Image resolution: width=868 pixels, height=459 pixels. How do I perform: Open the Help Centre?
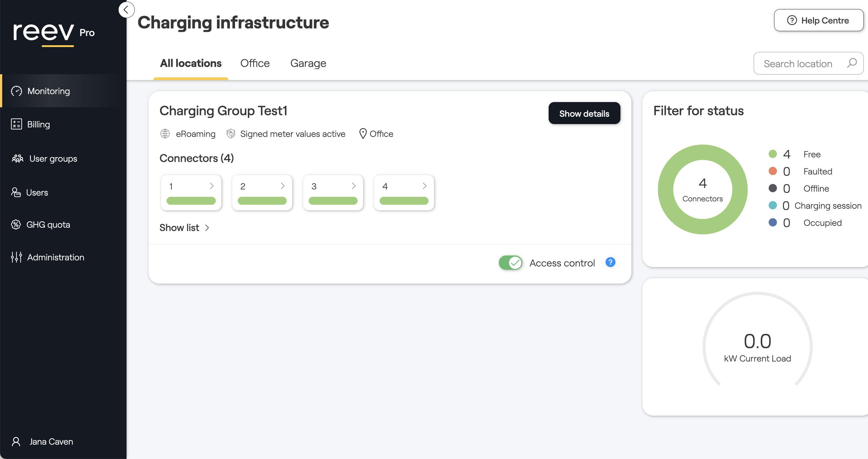click(x=818, y=20)
